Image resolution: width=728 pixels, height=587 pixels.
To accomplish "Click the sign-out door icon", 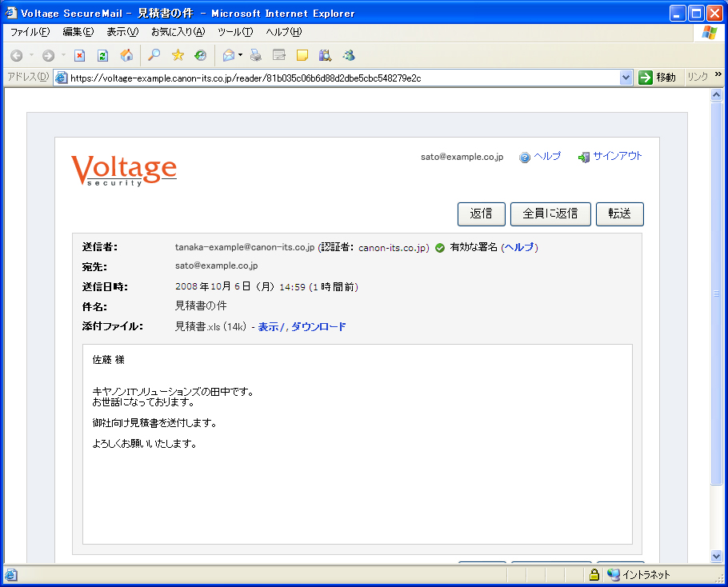I will (584, 158).
